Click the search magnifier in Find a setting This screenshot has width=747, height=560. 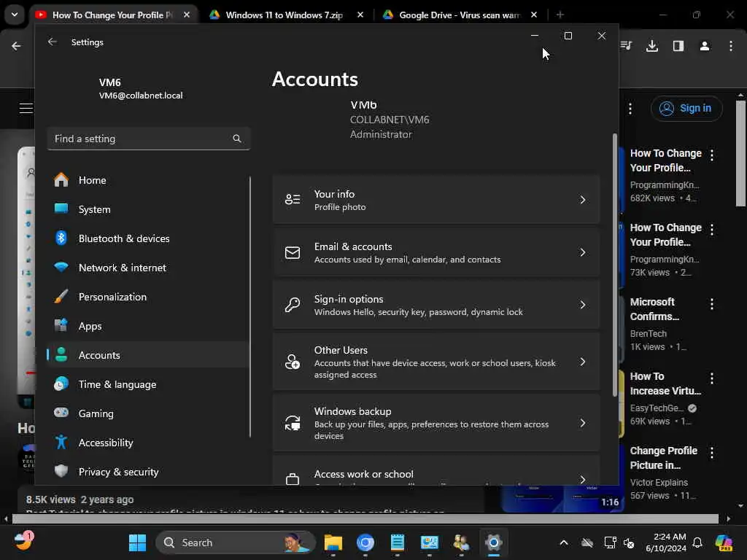click(237, 139)
